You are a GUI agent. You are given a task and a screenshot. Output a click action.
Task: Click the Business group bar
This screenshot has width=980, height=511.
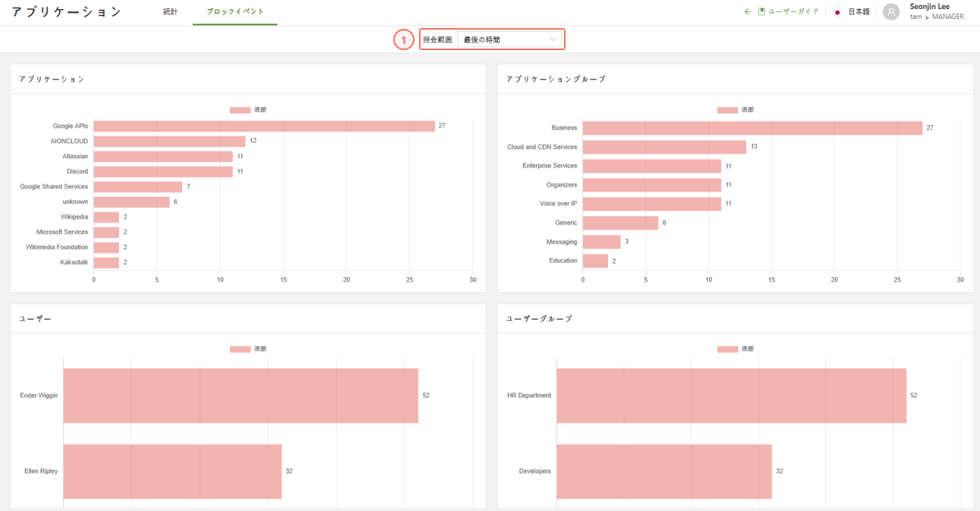pyautogui.click(x=752, y=128)
